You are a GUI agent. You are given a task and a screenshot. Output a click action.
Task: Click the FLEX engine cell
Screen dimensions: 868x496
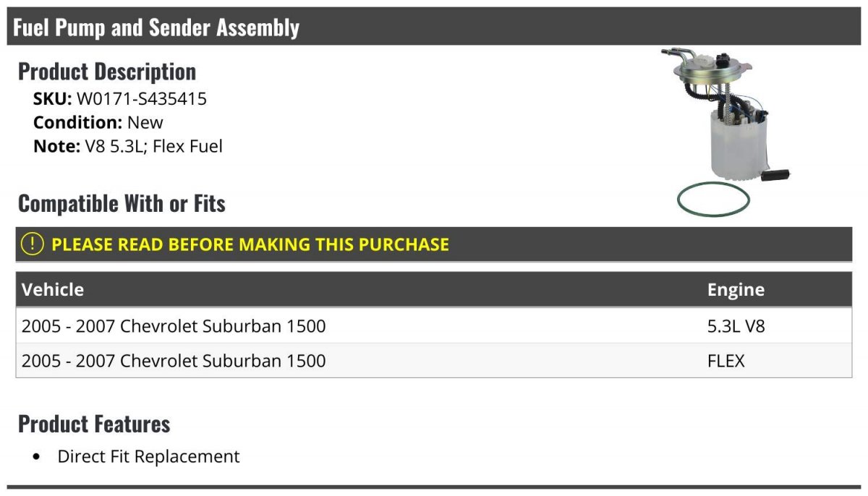[726, 361]
